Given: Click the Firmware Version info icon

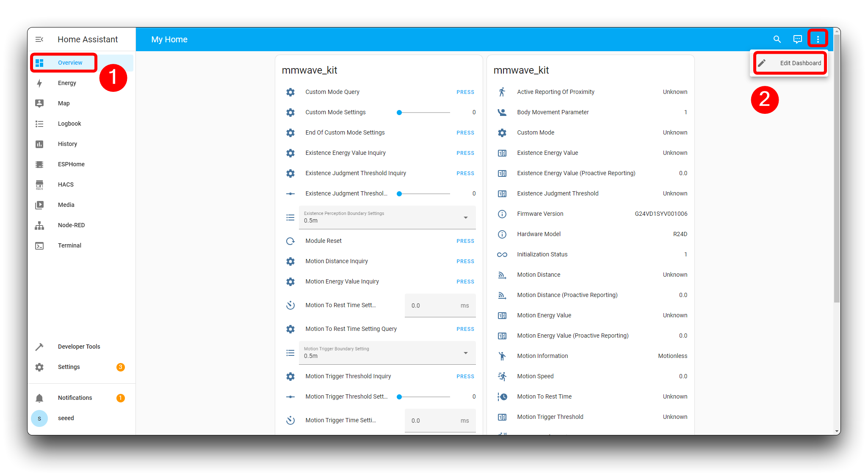Looking at the screenshot, I should coord(502,214).
